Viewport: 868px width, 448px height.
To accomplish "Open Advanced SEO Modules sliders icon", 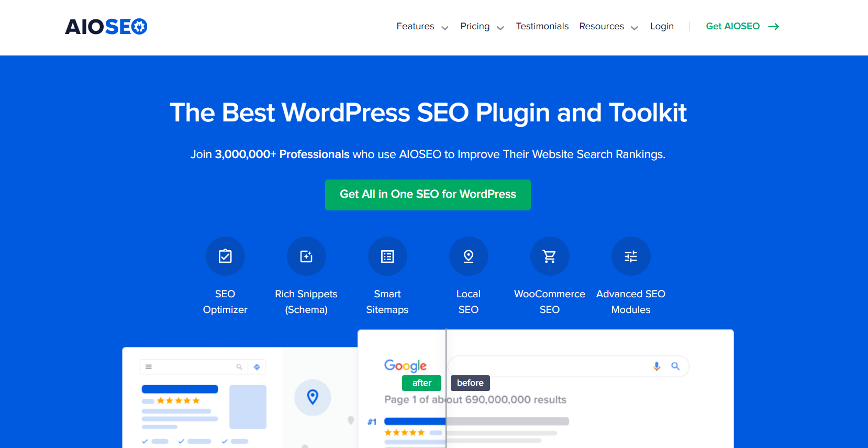I will point(631,256).
